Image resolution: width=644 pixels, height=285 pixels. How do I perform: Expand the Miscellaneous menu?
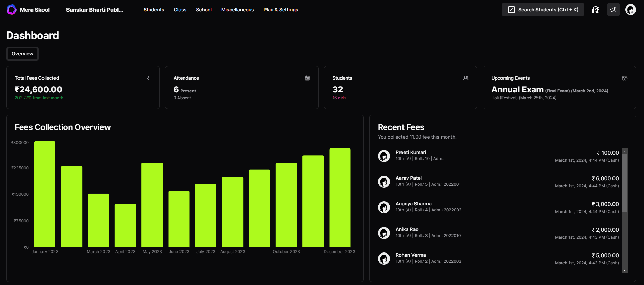click(x=237, y=10)
